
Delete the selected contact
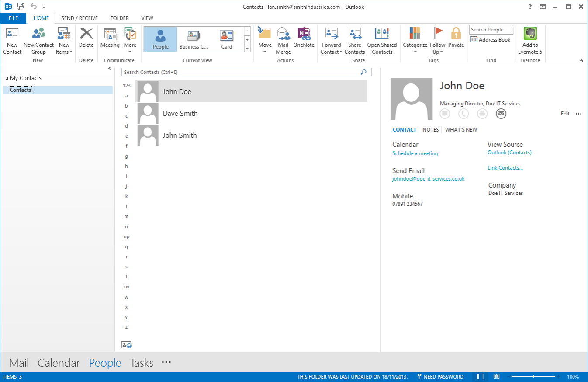point(86,34)
